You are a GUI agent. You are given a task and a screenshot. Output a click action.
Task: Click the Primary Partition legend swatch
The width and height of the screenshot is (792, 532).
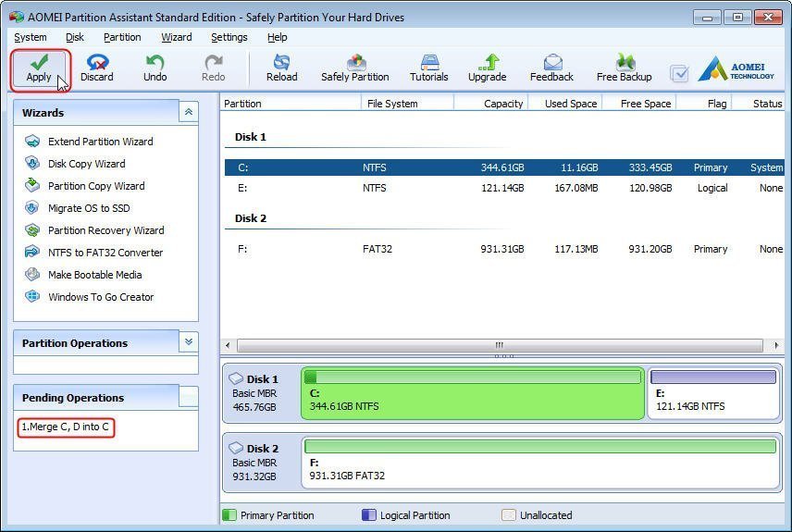click(229, 514)
